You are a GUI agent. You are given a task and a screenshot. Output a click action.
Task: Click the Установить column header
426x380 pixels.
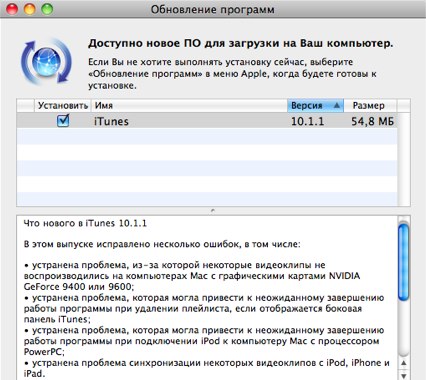point(63,106)
